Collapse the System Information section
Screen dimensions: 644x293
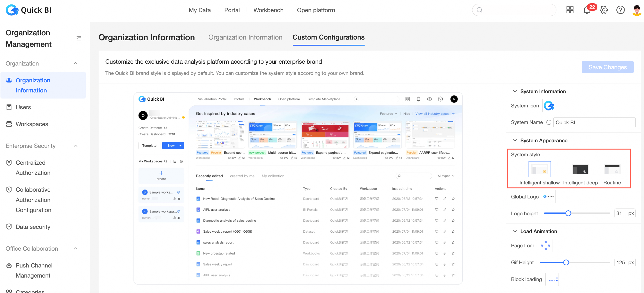click(515, 92)
